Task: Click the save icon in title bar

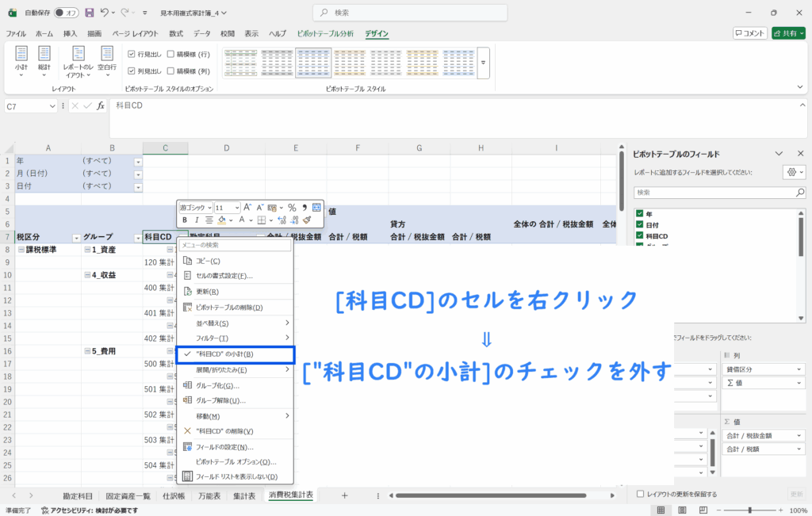Action: coord(89,13)
